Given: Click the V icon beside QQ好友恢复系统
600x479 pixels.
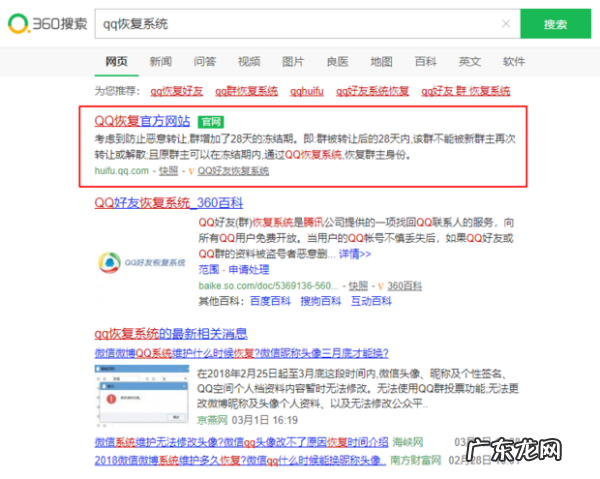Looking at the screenshot, I should tap(191, 171).
